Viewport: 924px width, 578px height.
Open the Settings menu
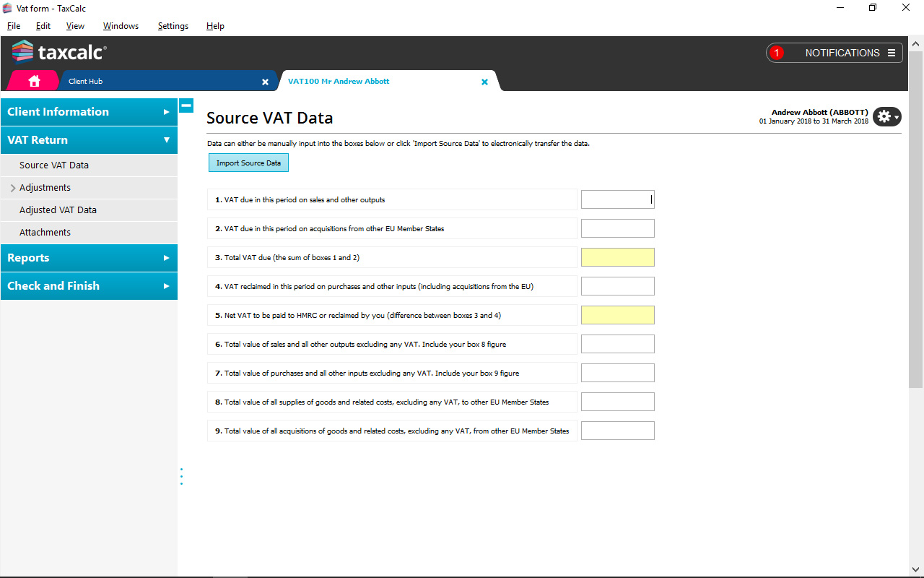point(173,26)
